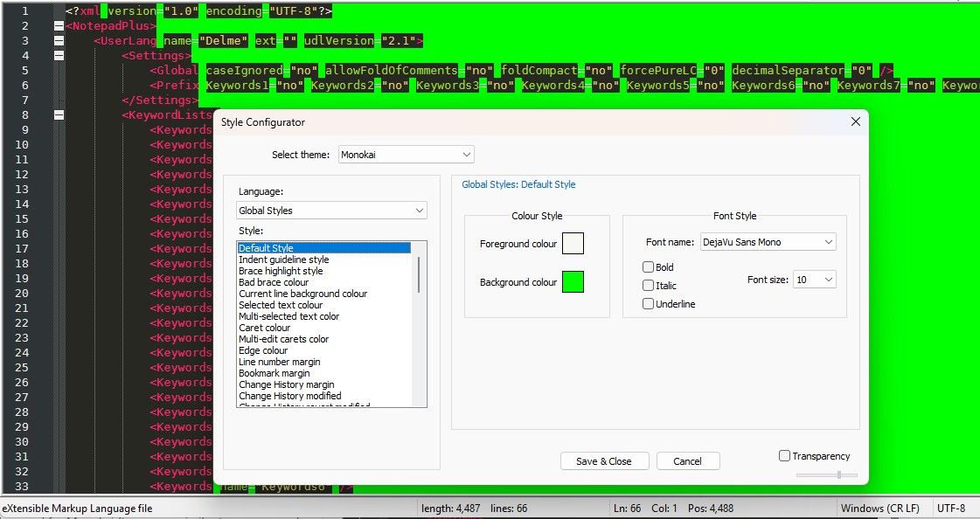The height and width of the screenshot is (519, 980).
Task: Collapse the Settings fold on line 4
Action: pos(59,56)
